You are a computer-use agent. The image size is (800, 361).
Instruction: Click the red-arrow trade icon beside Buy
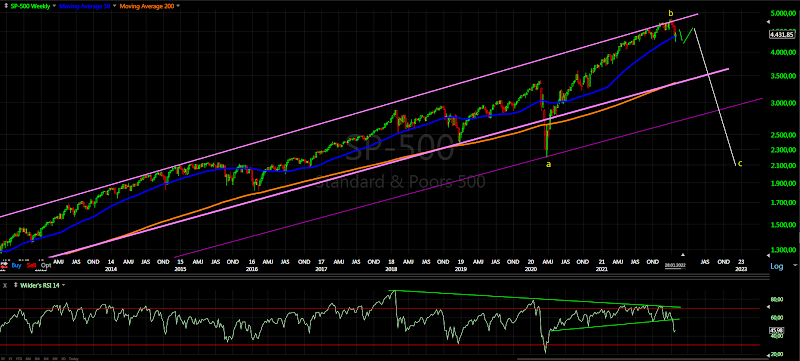[4, 266]
